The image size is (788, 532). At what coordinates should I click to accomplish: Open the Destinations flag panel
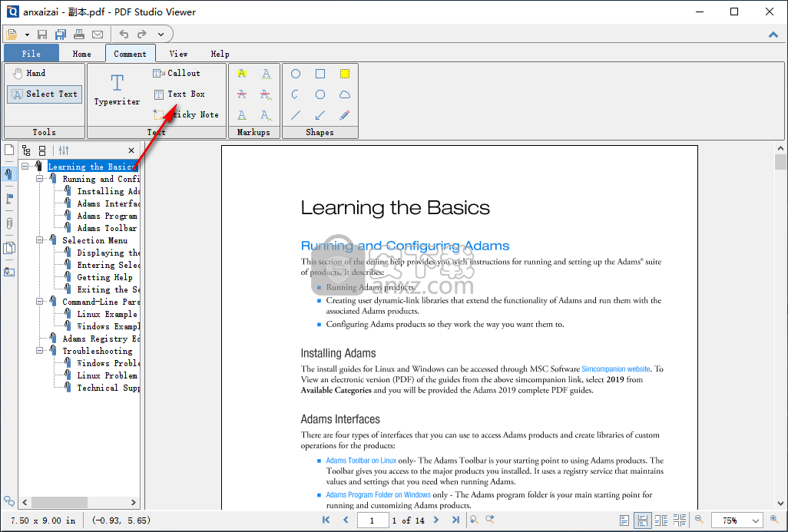click(9, 198)
